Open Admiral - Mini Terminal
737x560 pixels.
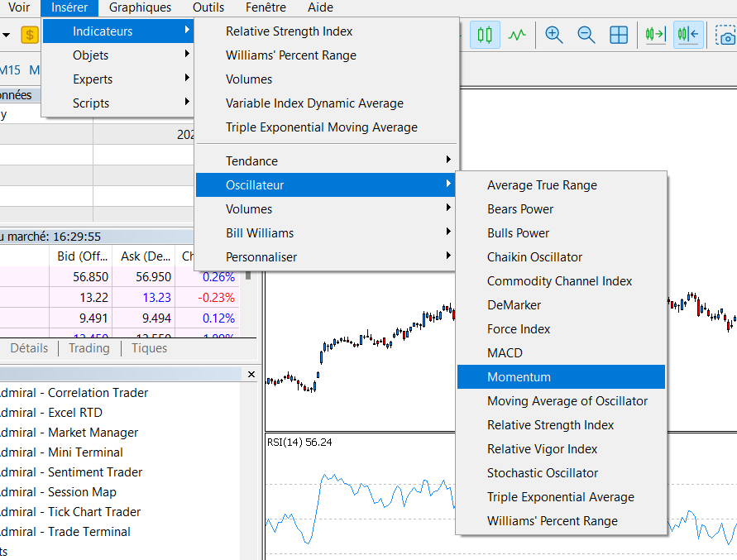coord(61,452)
